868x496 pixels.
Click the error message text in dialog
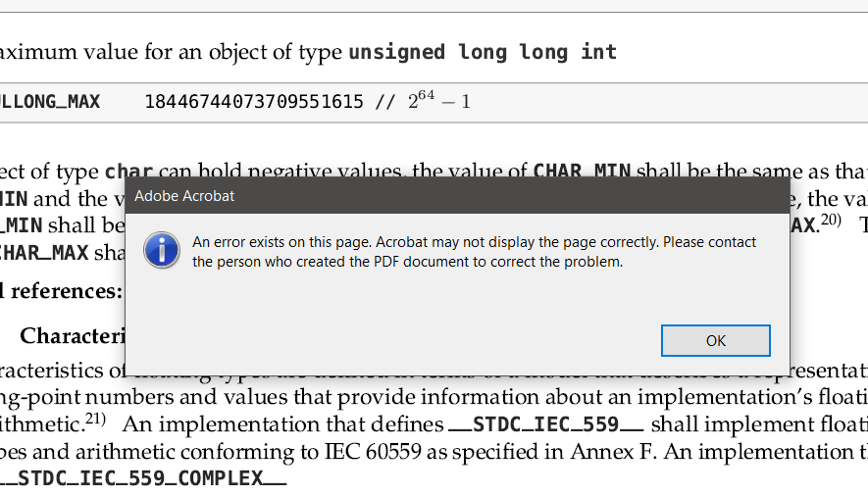pos(474,252)
